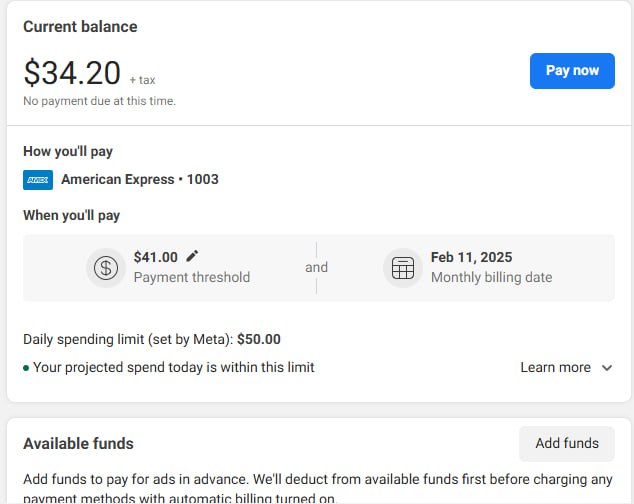Click the Current balance heading
634x504 pixels.
pyautogui.click(x=80, y=26)
